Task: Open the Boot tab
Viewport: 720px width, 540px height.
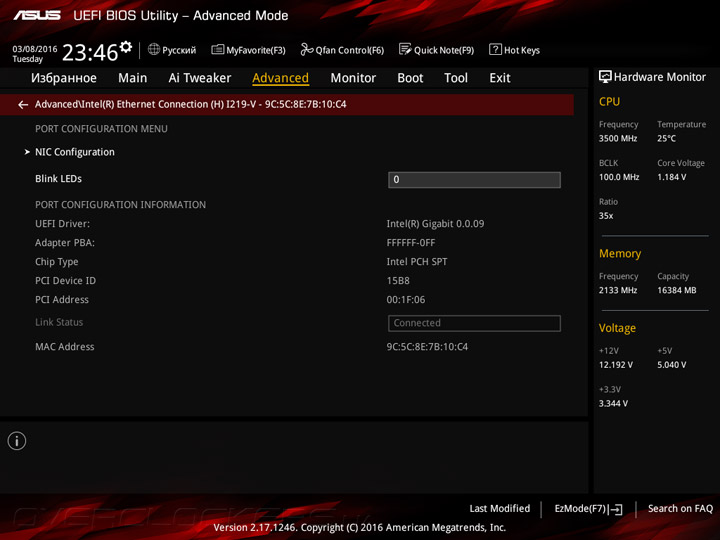Action: click(410, 78)
